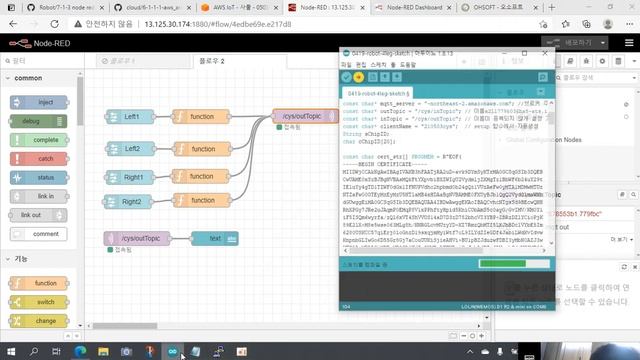Viewport: 640px width, 360px height.
Task: Select the Left2 slider node on canvas
Action: click(x=131, y=149)
